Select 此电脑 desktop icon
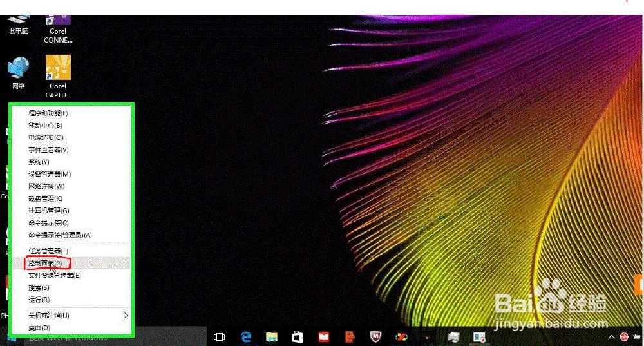Viewport: 644px width, 346px height. click(19, 25)
